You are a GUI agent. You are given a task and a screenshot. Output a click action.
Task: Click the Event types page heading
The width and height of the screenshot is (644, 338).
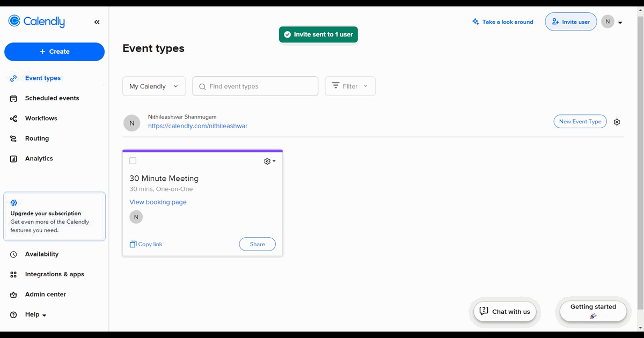[153, 48]
